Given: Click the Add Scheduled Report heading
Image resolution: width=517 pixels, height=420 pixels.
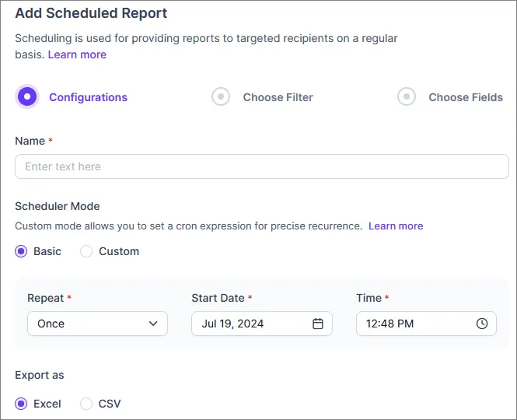Looking at the screenshot, I should point(91,13).
